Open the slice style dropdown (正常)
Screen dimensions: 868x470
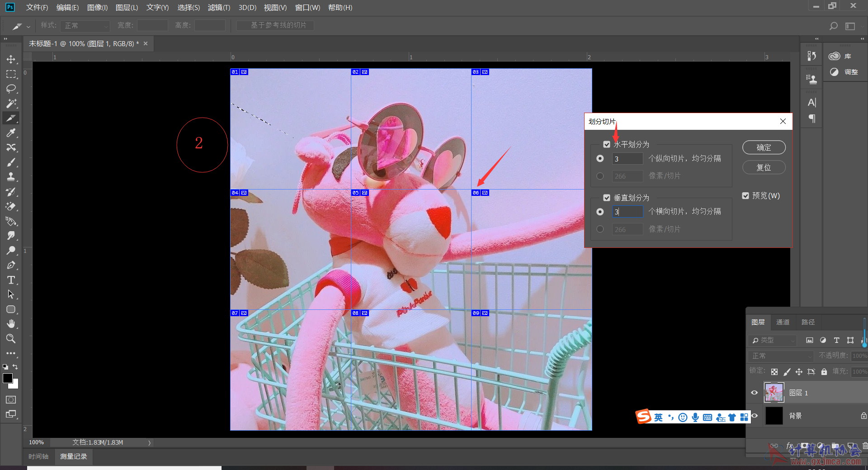pyautogui.click(x=85, y=25)
